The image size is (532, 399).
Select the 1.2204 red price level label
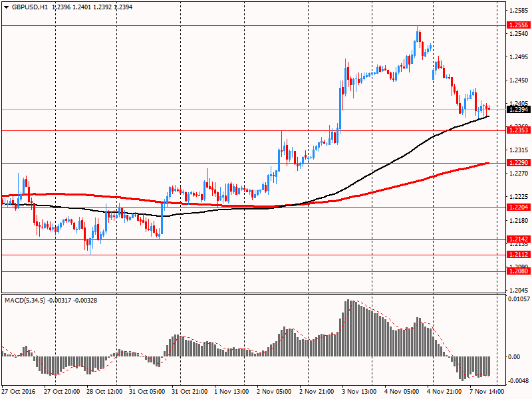coord(519,207)
